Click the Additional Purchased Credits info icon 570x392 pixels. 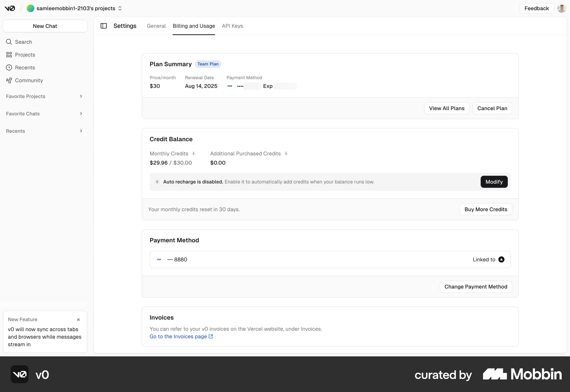pyautogui.click(x=286, y=154)
